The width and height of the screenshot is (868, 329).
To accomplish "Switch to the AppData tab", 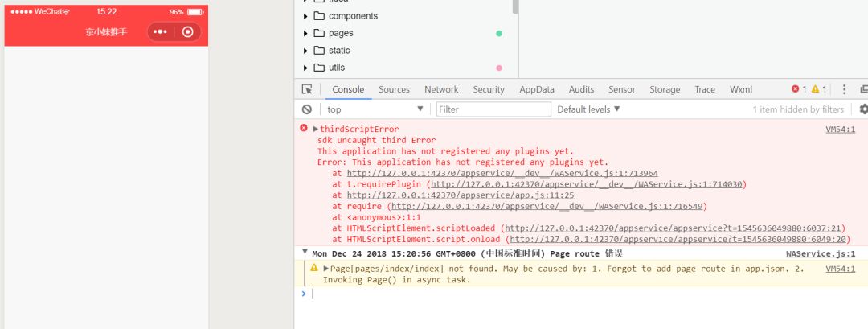I will point(536,89).
